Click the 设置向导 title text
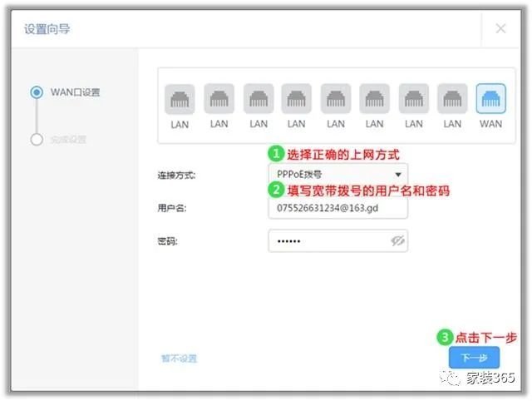This screenshot has height=401, width=532. (47, 29)
